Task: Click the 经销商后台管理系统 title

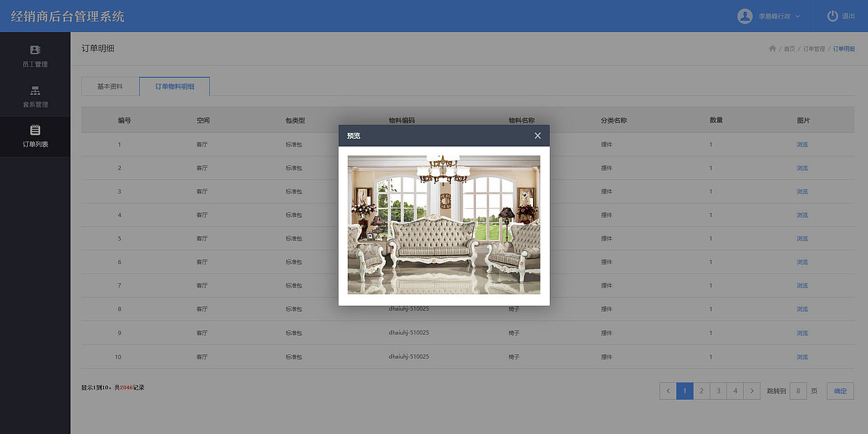Action: pos(68,16)
